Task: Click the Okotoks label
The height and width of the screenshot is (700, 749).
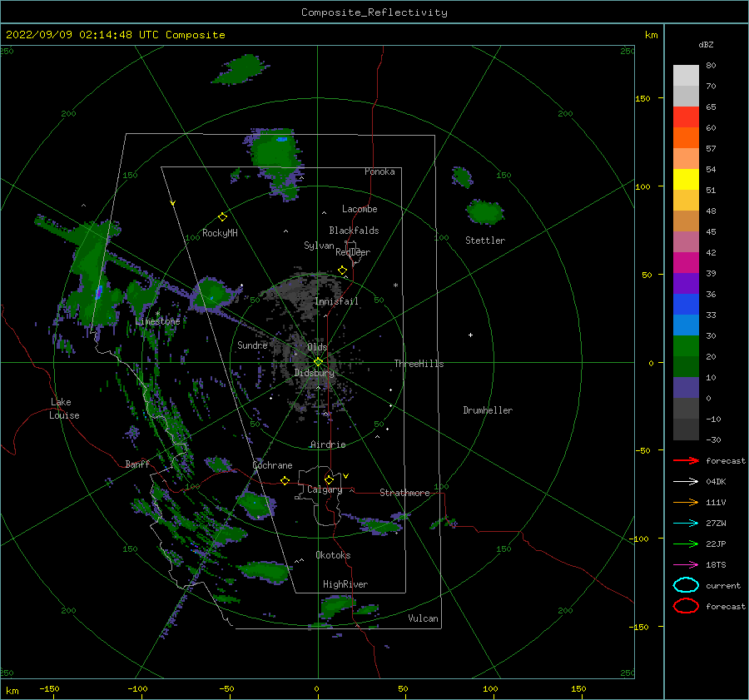Action: (x=333, y=555)
